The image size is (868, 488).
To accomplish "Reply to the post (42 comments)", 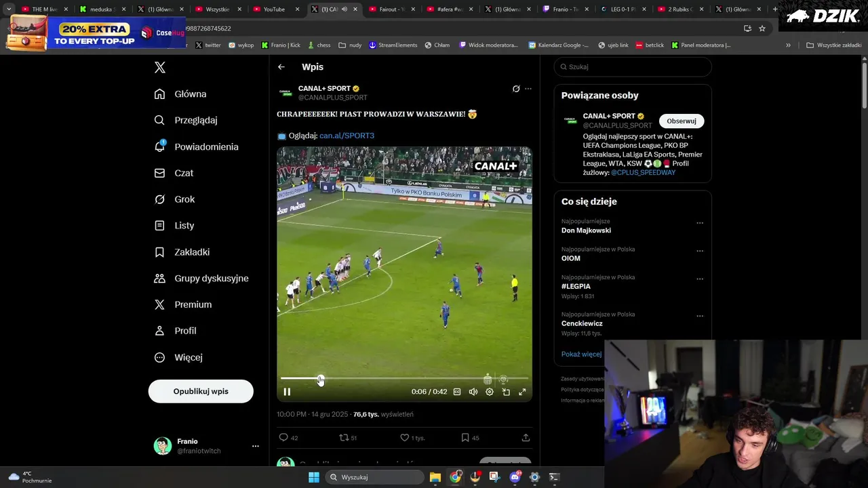I will pos(288,438).
